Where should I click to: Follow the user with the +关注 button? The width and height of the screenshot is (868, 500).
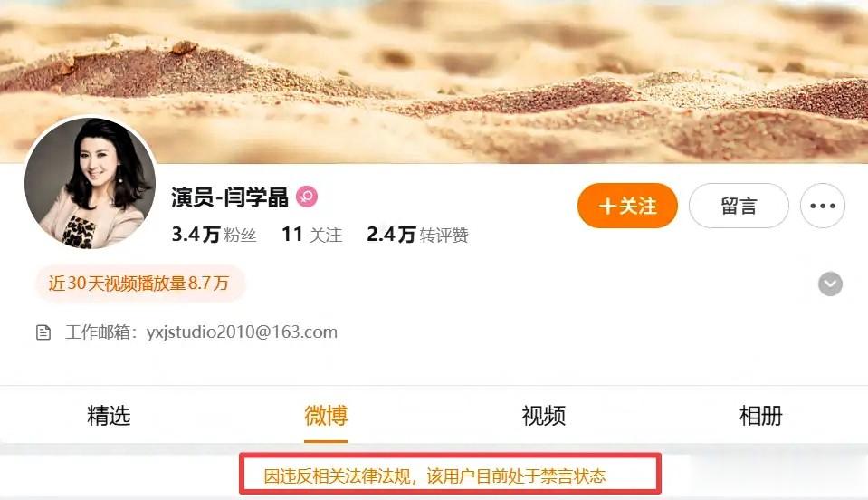pos(627,206)
